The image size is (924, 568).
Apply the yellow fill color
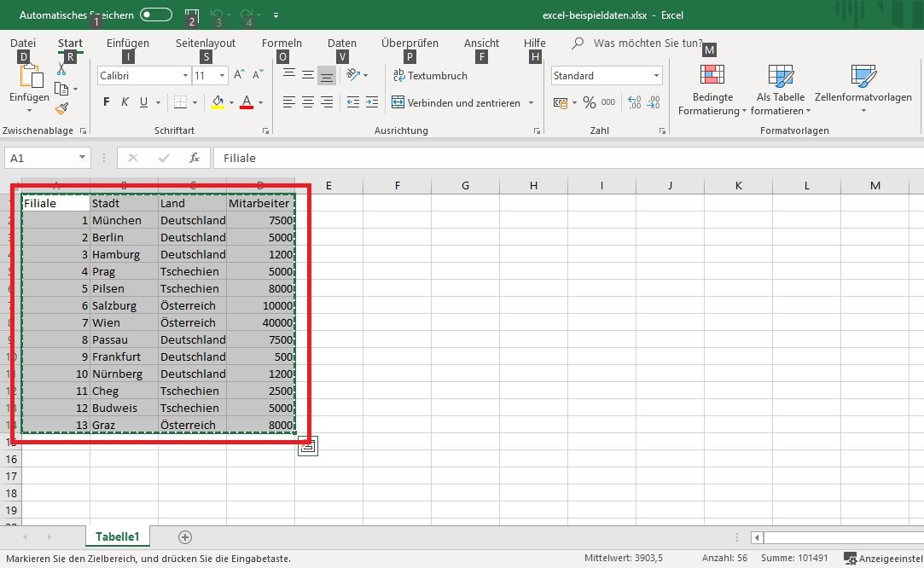(218, 102)
